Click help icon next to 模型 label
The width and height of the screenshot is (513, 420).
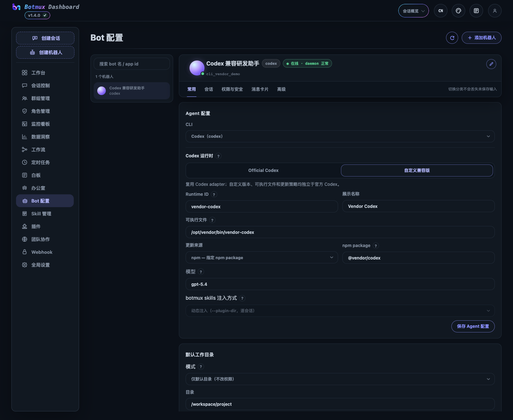pyautogui.click(x=201, y=272)
